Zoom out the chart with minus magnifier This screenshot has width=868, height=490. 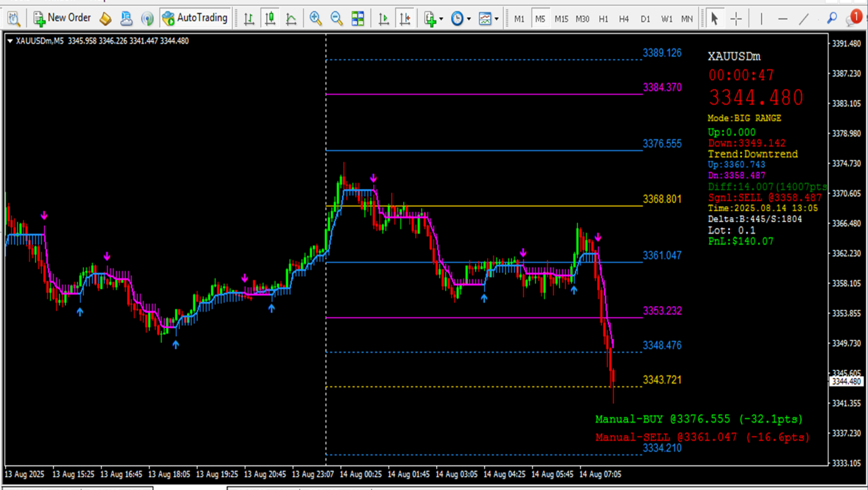pos(336,18)
